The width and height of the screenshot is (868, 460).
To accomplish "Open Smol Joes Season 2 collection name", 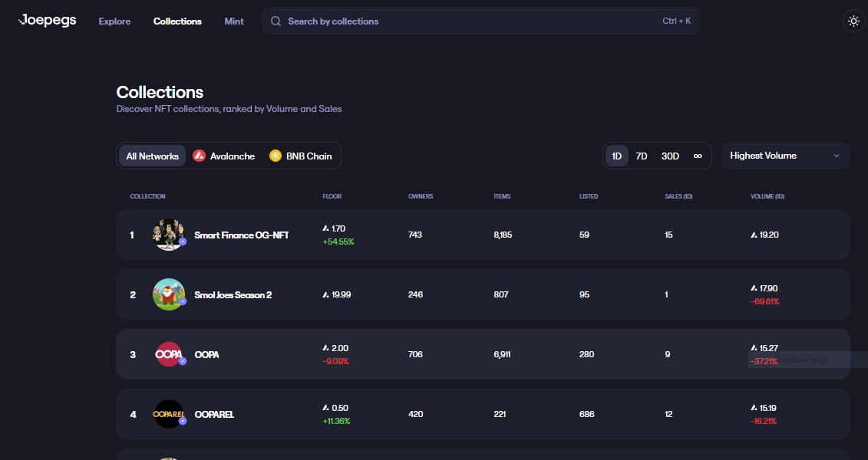I will tap(233, 294).
